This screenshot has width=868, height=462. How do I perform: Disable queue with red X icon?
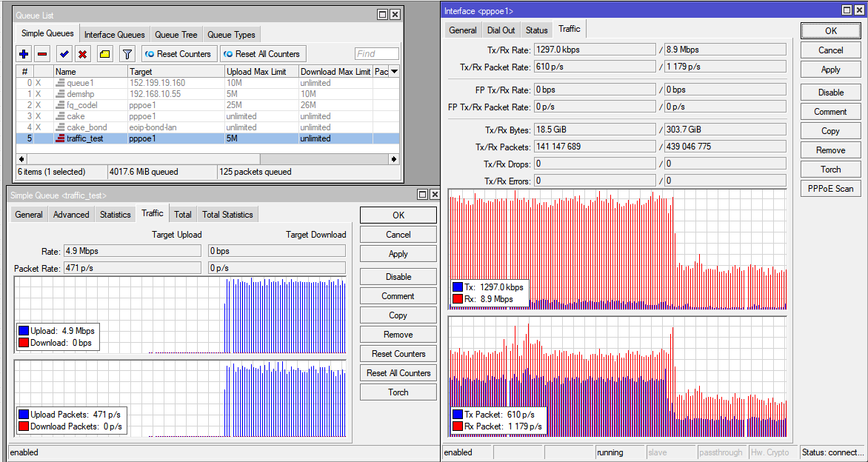[x=83, y=53]
